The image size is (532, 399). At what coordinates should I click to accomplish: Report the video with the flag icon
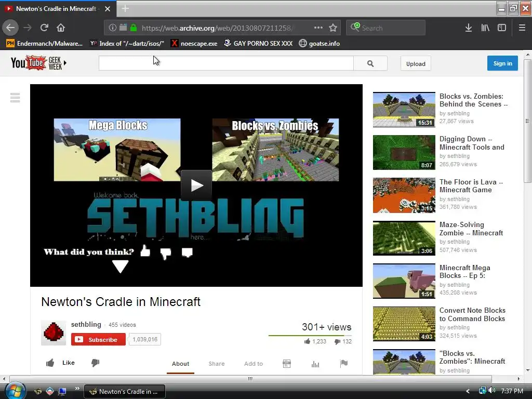point(344,364)
